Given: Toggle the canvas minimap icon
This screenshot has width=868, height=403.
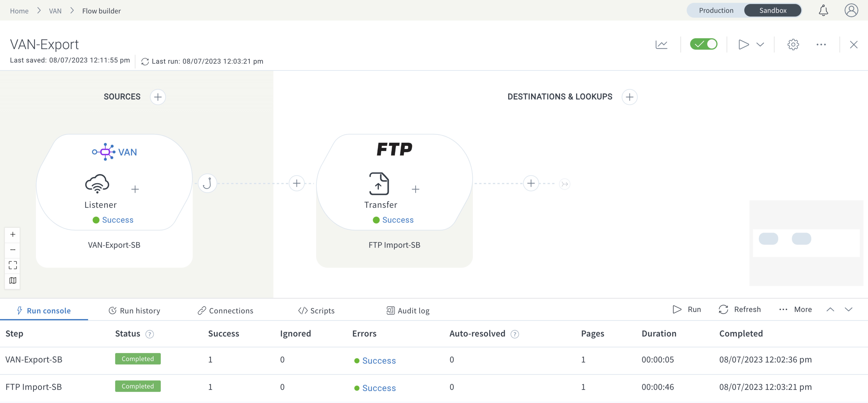Looking at the screenshot, I should click(x=12, y=281).
